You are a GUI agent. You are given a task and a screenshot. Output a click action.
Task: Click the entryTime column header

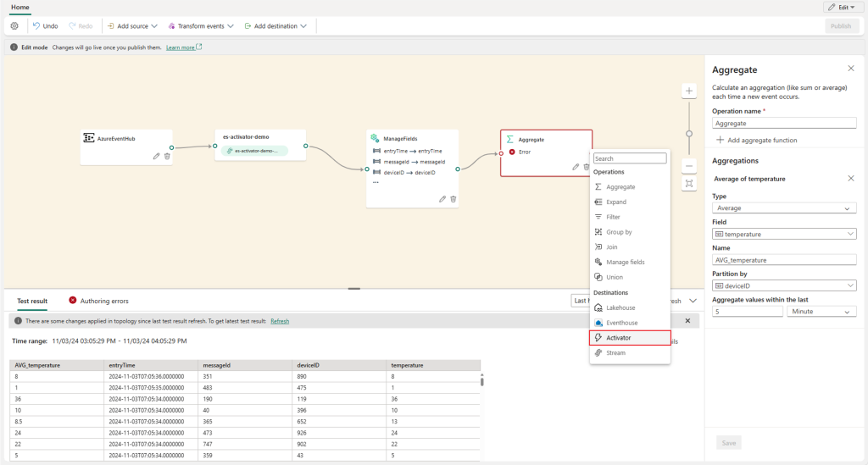point(151,365)
